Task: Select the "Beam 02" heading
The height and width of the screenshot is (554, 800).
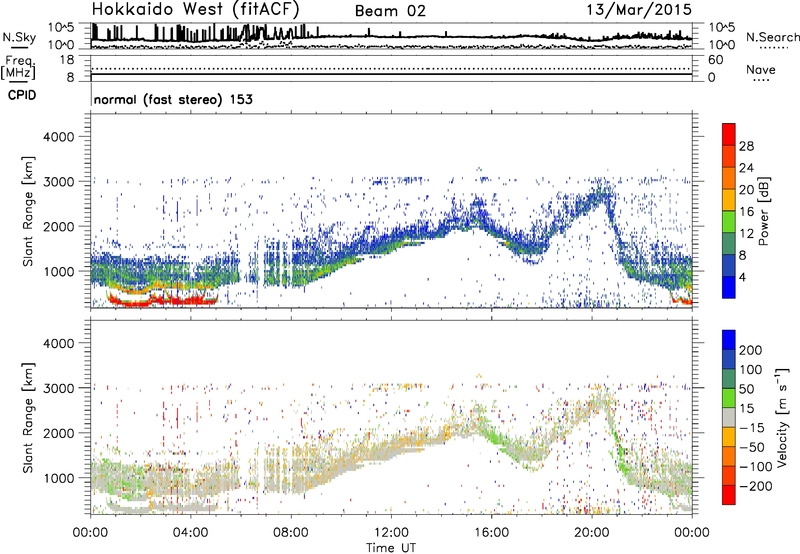Action: coord(390,11)
